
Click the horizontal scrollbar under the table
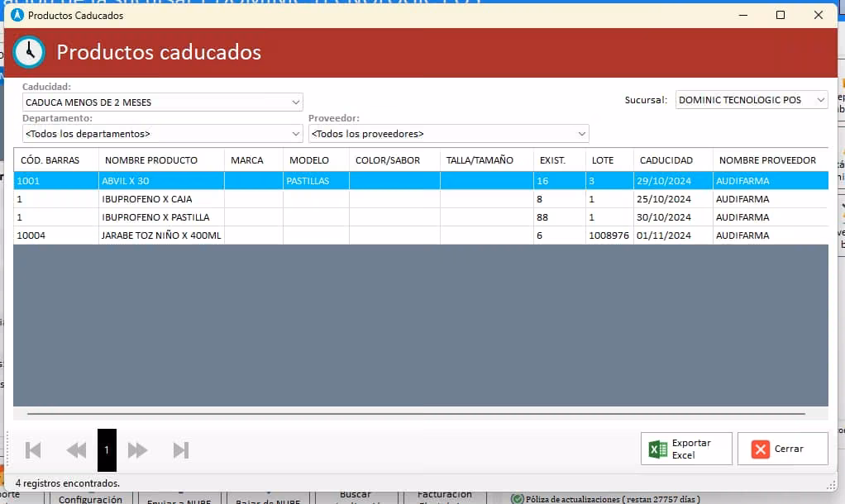click(416, 414)
